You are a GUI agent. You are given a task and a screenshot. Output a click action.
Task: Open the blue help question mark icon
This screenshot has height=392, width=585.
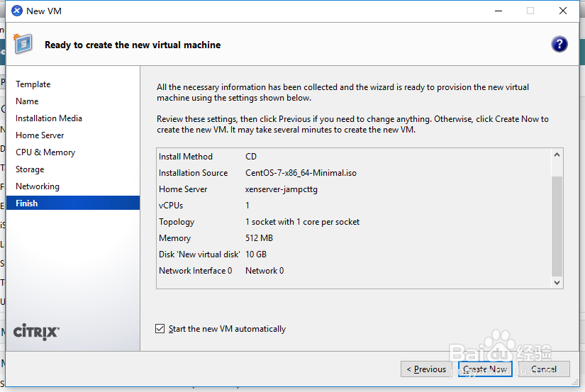[559, 45]
